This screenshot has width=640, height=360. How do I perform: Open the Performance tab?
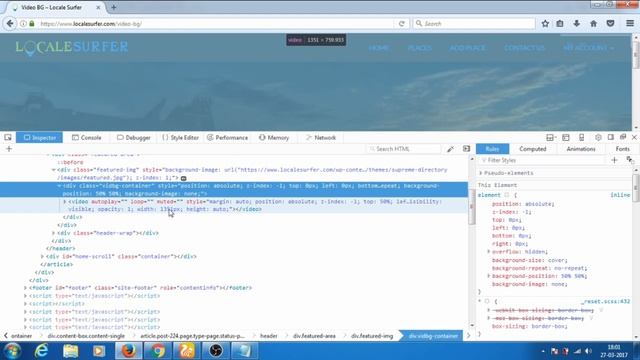click(x=227, y=138)
